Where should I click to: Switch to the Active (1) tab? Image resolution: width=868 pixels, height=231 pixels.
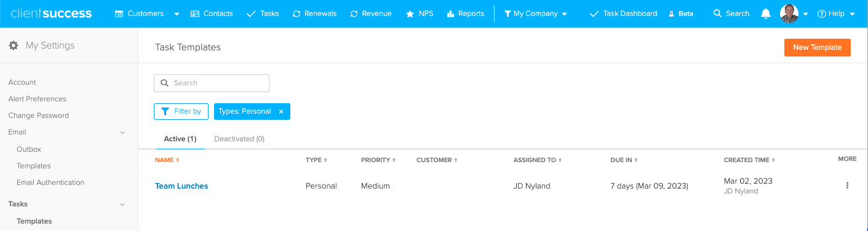tap(180, 139)
